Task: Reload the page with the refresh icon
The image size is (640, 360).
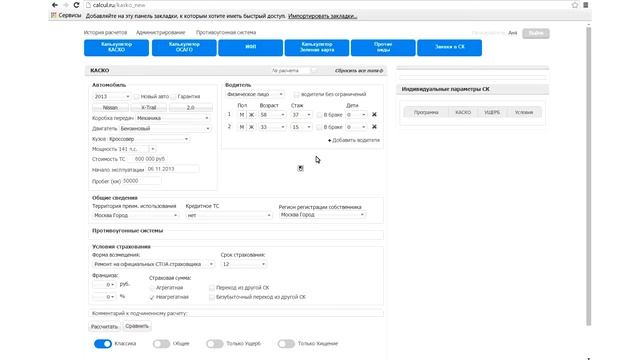Action: tap(76, 5)
